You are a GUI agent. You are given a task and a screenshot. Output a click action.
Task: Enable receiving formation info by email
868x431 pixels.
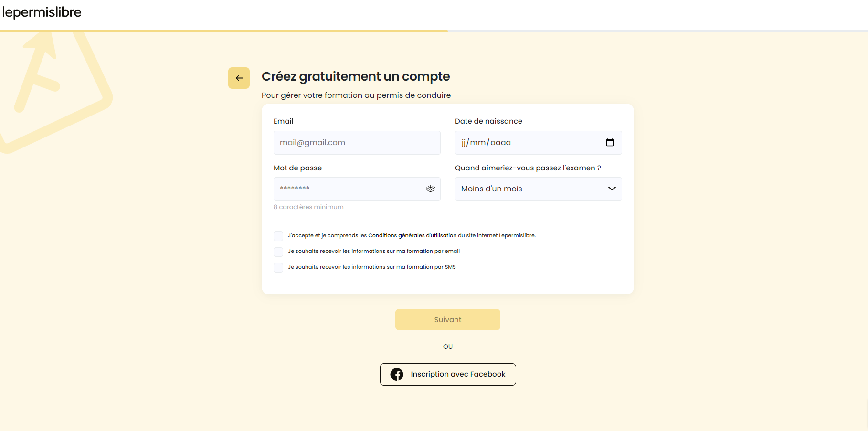278,252
